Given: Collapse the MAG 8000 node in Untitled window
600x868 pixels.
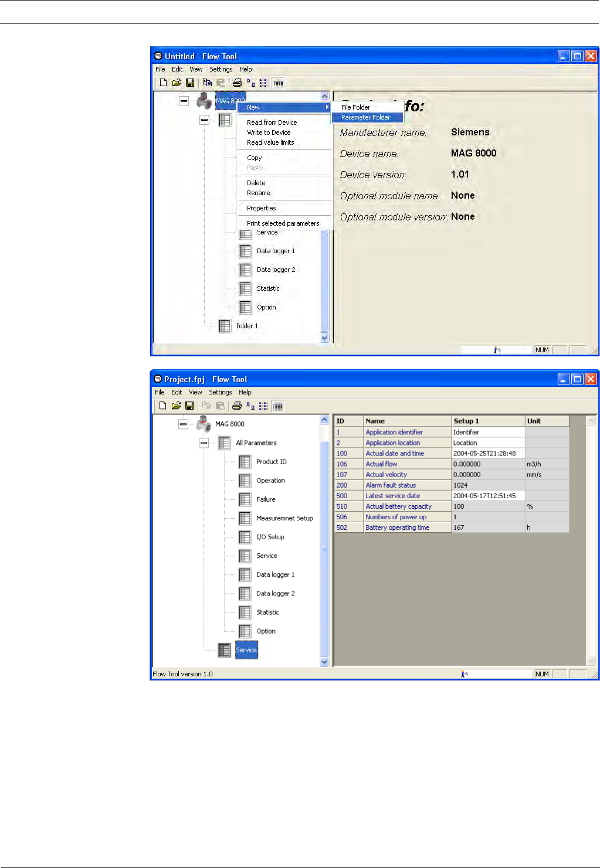Looking at the screenshot, I should [184, 101].
